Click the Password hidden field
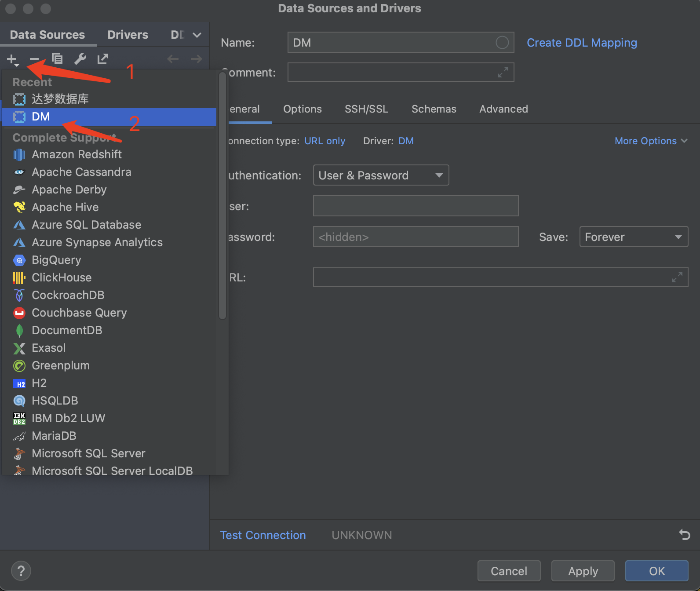The width and height of the screenshot is (700, 591). point(416,237)
